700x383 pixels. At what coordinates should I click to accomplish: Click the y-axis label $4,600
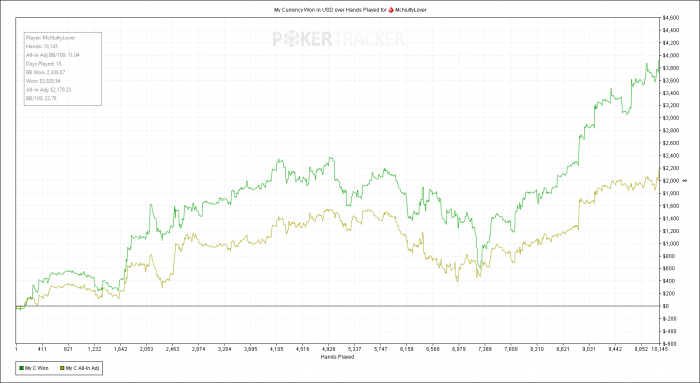point(671,18)
